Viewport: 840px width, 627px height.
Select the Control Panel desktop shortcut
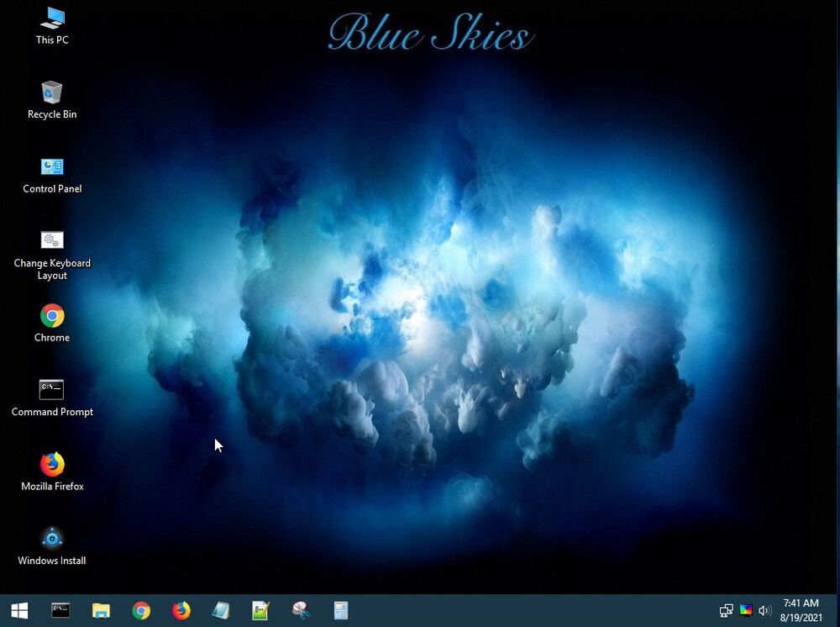pyautogui.click(x=52, y=175)
